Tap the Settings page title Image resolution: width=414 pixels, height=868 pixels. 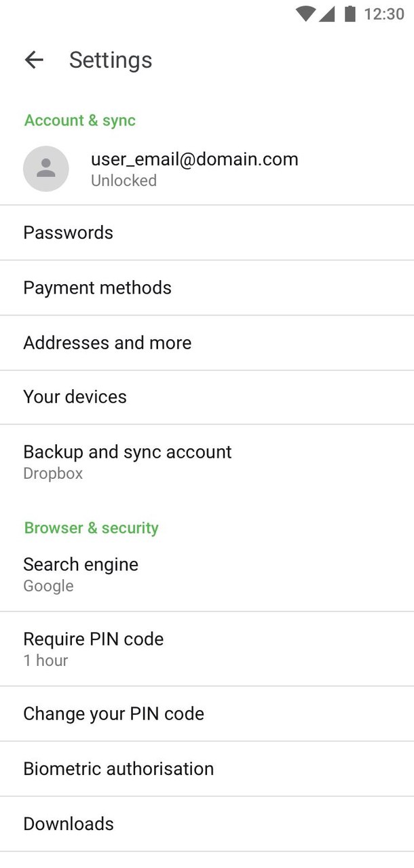tap(111, 60)
